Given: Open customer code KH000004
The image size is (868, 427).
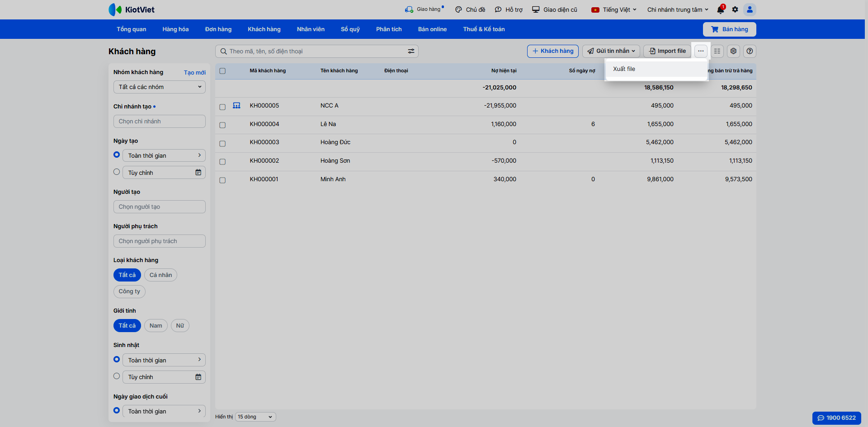Looking at the screenshot, I should click(264, 124).
